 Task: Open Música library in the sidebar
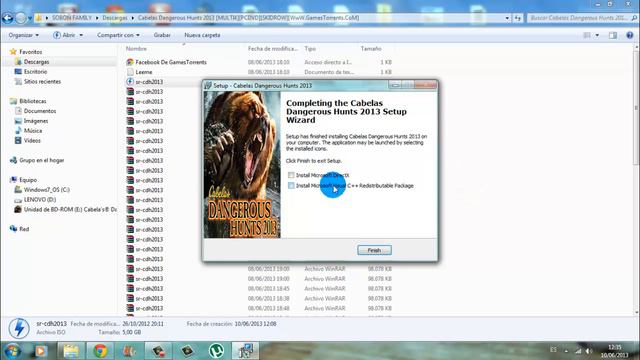(x=33, y=131)
